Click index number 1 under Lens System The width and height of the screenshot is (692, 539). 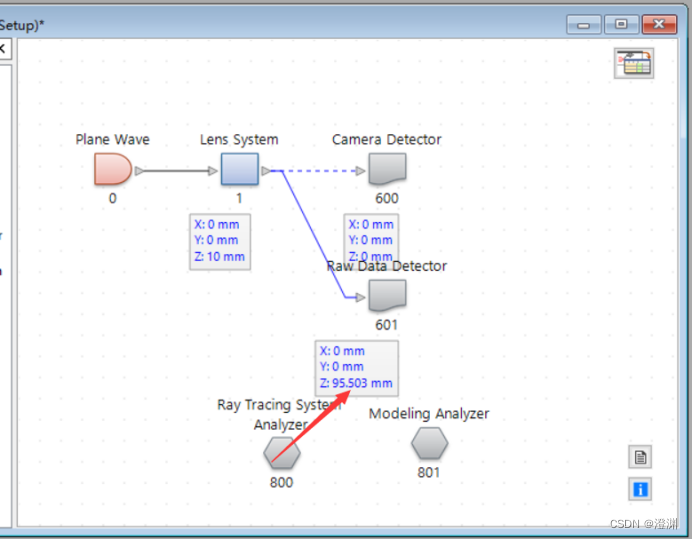[239, 199]
